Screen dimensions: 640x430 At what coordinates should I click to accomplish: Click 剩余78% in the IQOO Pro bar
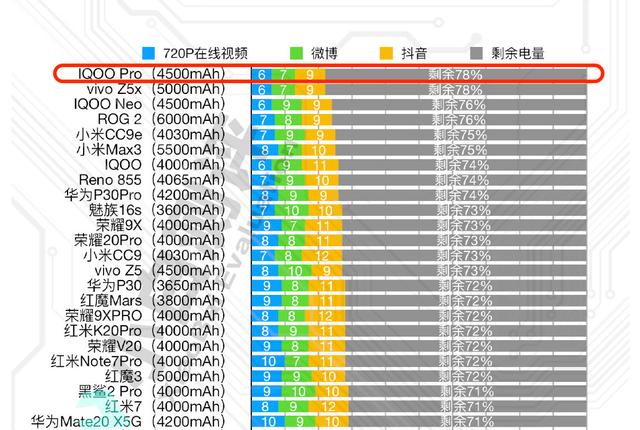click(455, 74)
